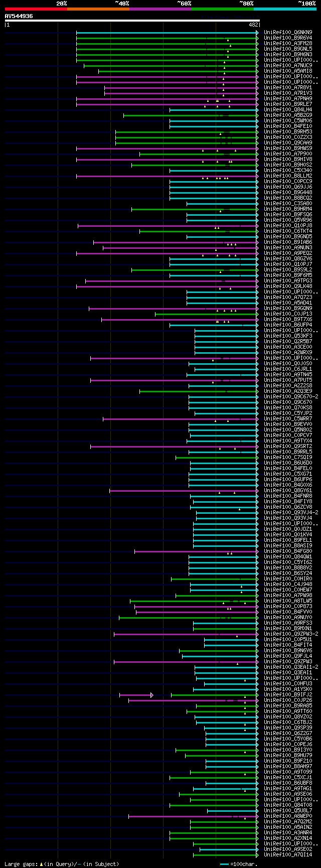This screenshot has height=868, width=321.
Task: Click the white query sequence bar
Action: pyautogui.click(x=132, y=21)
